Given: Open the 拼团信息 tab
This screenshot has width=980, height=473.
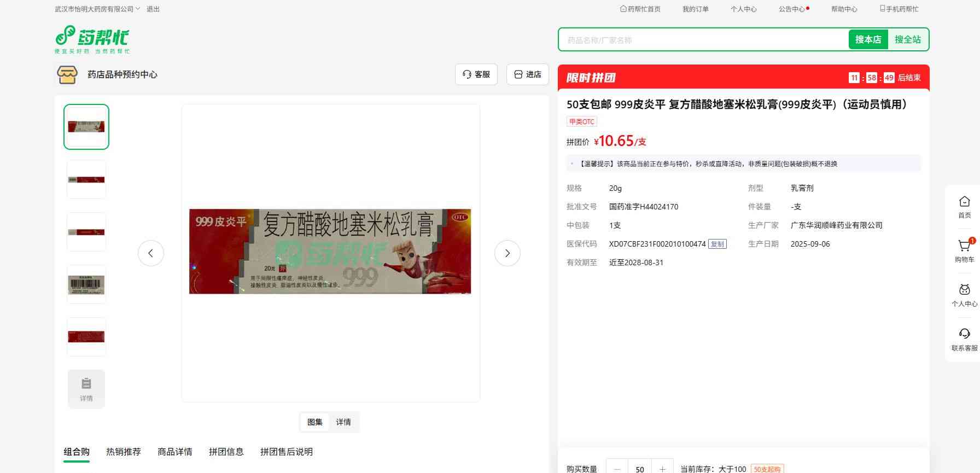Looking at the screenshot, I should point(226,452).
